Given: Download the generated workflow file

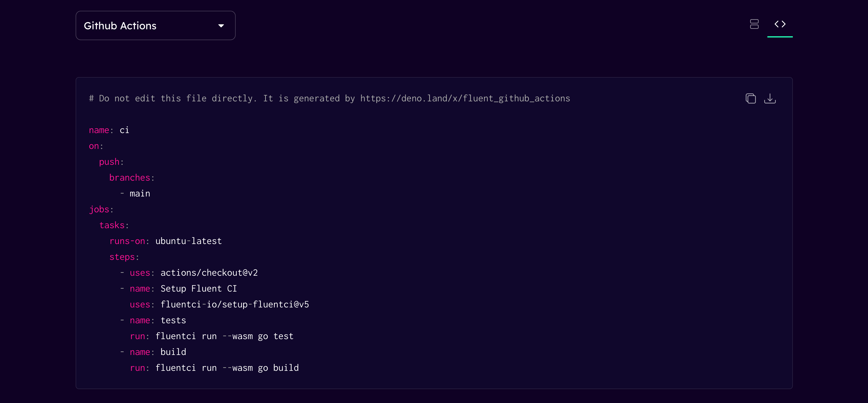Looking at the screenshot, I should point(770,98).
